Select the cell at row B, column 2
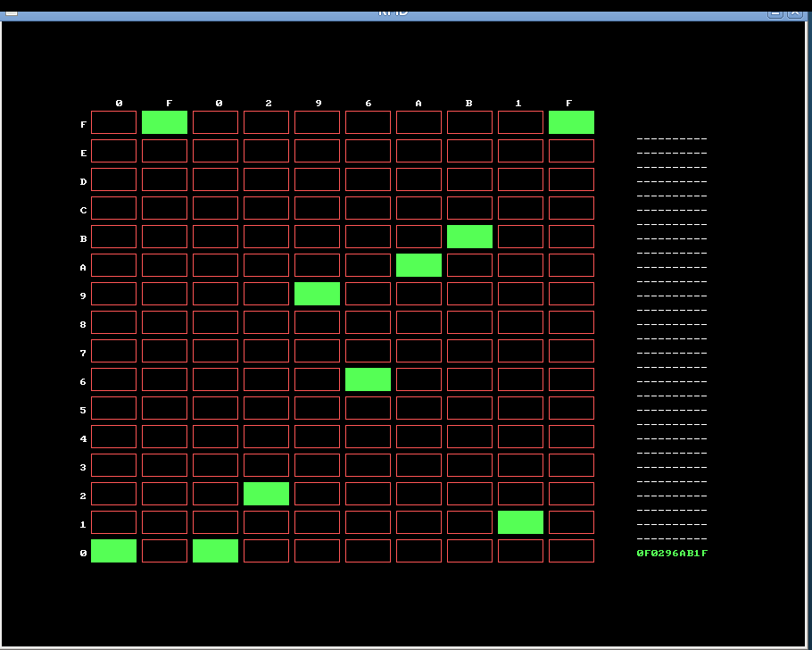This screenshot has width=812, height=650. [266, 237]
